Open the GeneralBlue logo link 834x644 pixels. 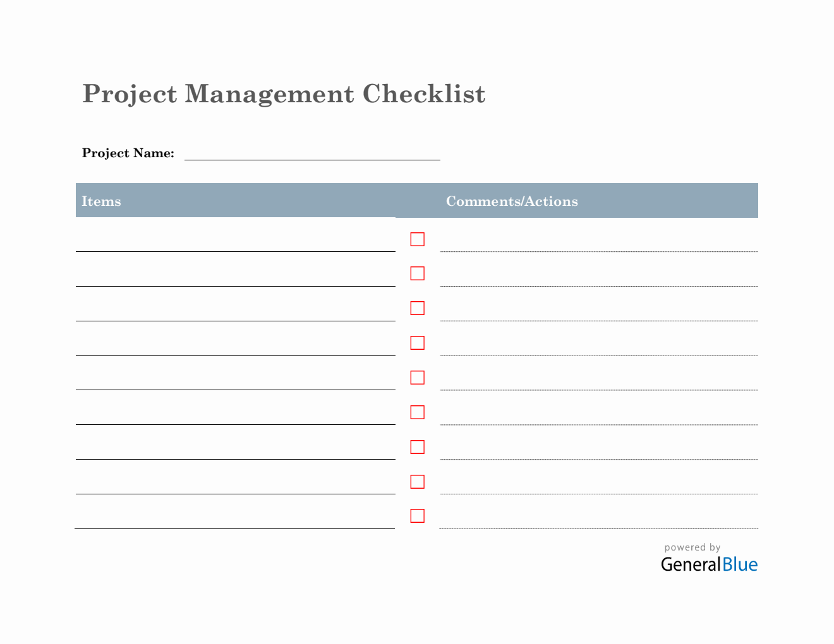[709, 564]
